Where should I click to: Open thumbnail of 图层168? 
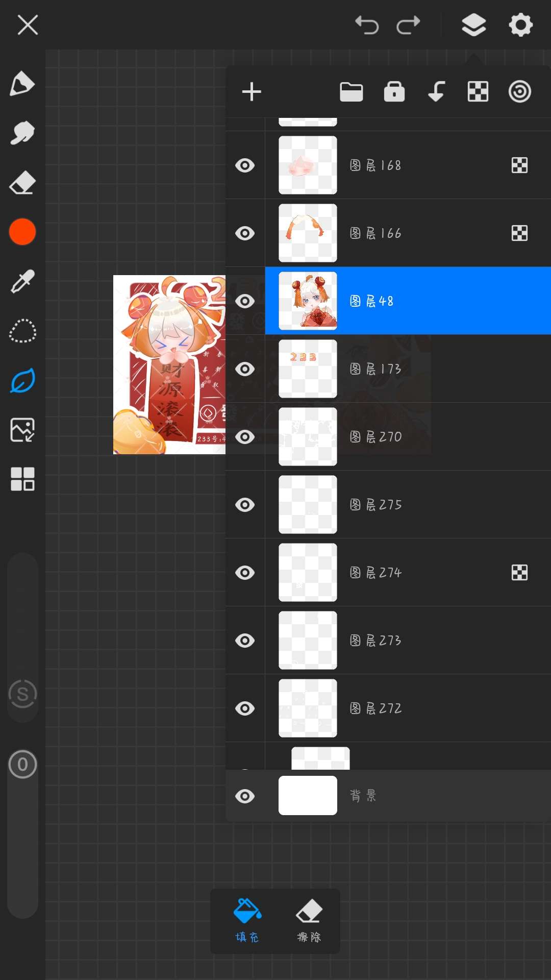[x=308, y=165]
